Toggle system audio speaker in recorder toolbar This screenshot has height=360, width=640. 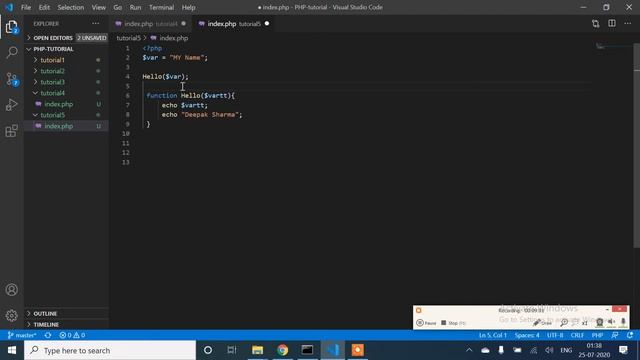tap(611, 322)
